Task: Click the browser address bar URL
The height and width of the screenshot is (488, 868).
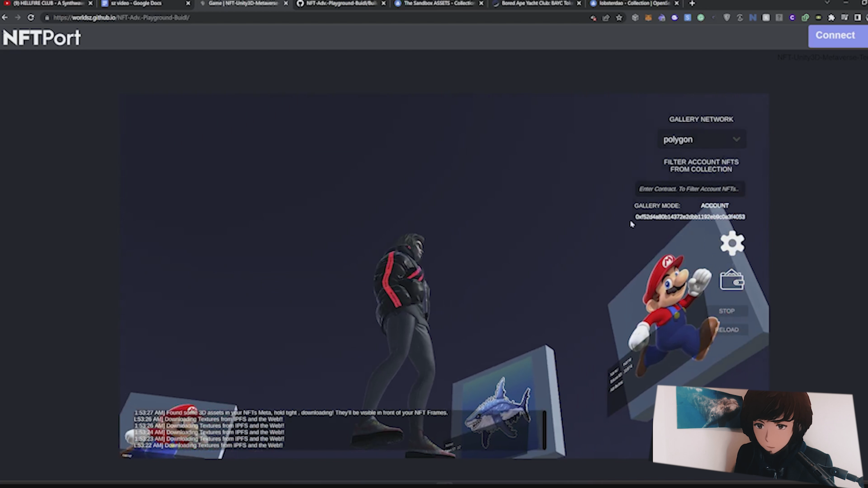Action: pos(121,18)
